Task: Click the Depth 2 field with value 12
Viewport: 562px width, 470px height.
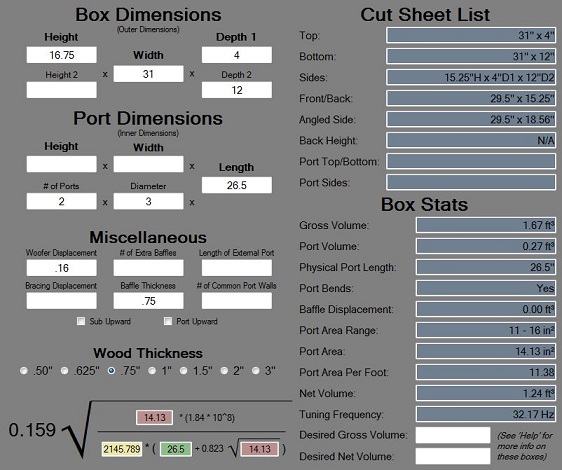Action: click(237, 90)
